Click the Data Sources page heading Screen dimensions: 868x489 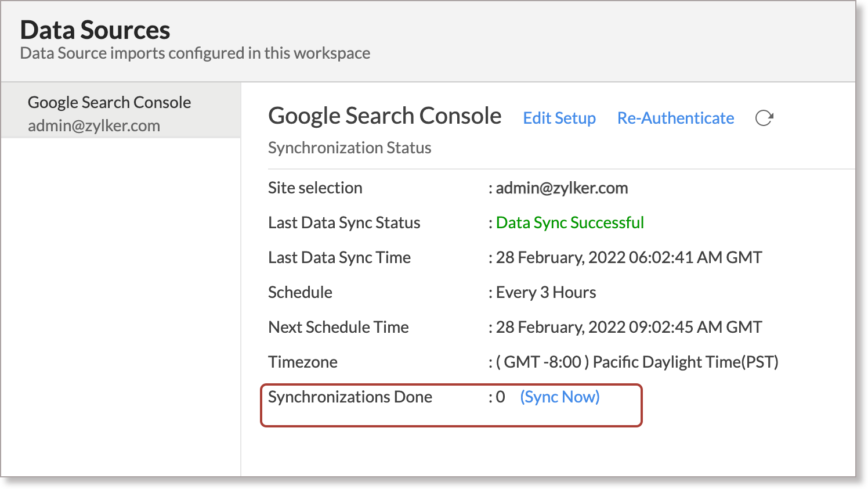pos(95,30)
